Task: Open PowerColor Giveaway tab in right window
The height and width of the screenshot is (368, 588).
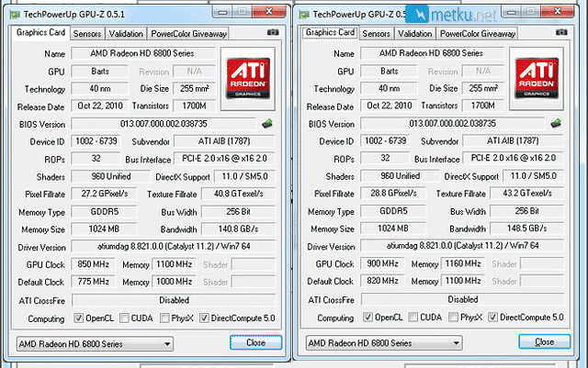Action: click(x=478, y=34)
